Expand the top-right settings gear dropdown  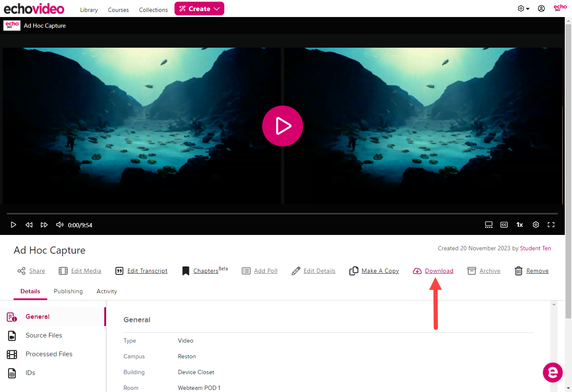click(523, 8)
